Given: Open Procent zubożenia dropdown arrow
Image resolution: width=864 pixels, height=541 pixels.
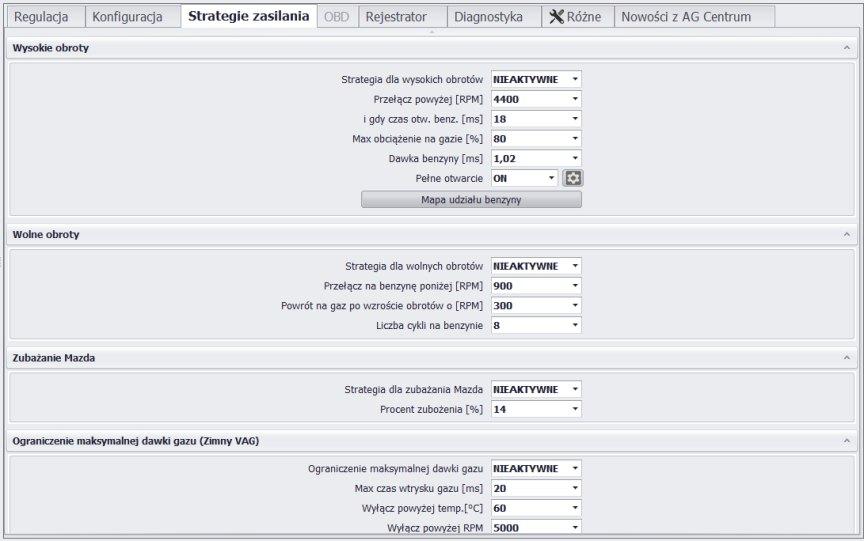Looking at the screenshot, I should (x=575, y=409).
